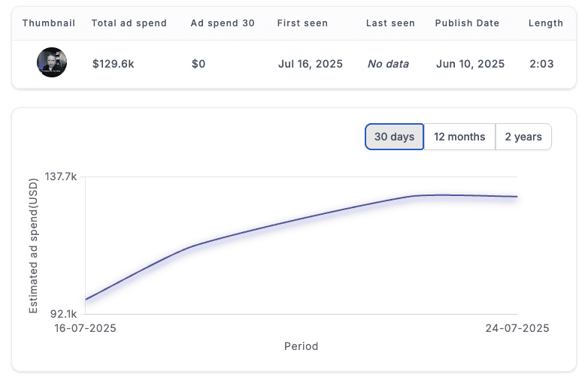This screenshot has width=588, height=386.
Task: Click the Length column header
Action: (x=545, y=23)
